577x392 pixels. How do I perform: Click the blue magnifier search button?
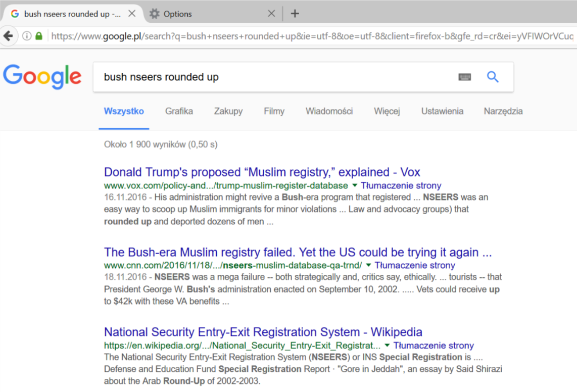click(x=493, y=77)
